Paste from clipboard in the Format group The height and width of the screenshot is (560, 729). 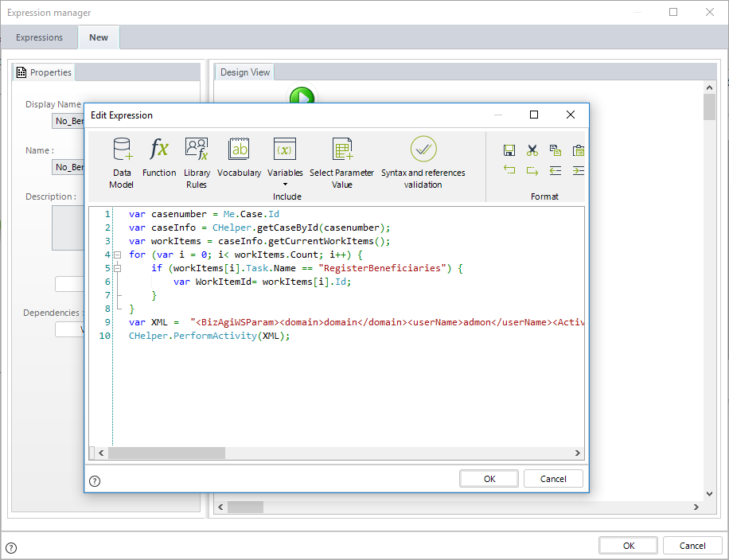(579, 150)
